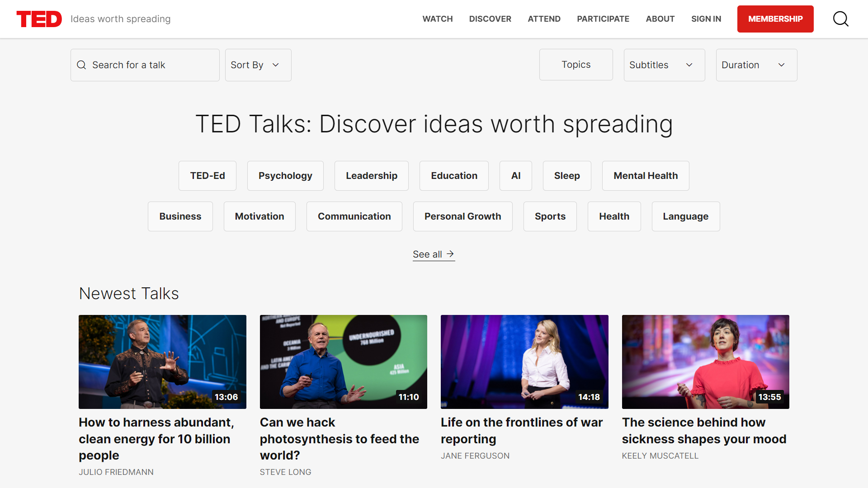This screenshot has height=488, width=868.
Task: Select the Leadership topic chip
Action: click(x=372, y=176)
